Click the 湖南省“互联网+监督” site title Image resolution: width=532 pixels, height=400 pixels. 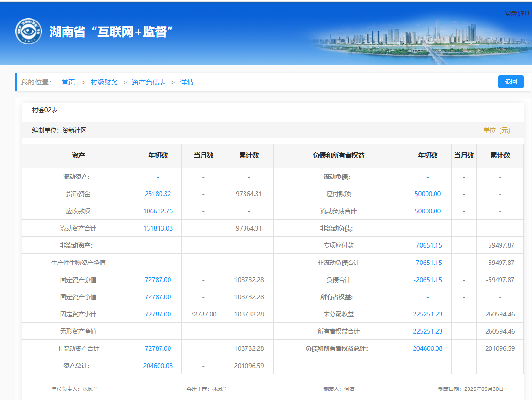(111, 32)
